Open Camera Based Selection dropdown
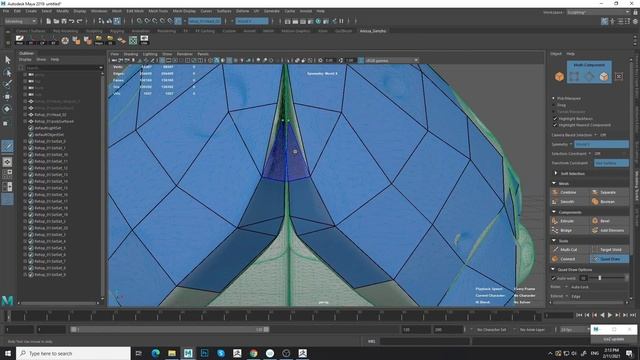Screen dimensions: 640x360 (601, 135)
